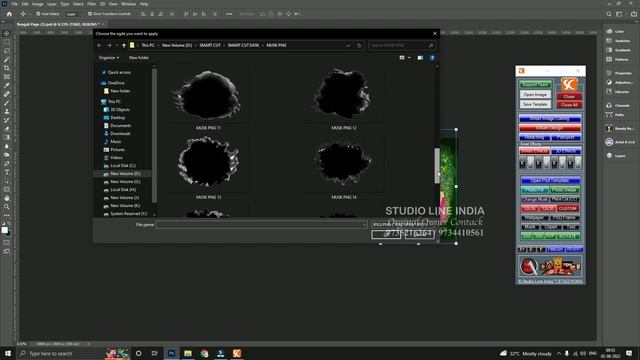This screenshot has height=360, width=640.
Task: Select the Clone Stamp tool
Action: pos(7,111)
